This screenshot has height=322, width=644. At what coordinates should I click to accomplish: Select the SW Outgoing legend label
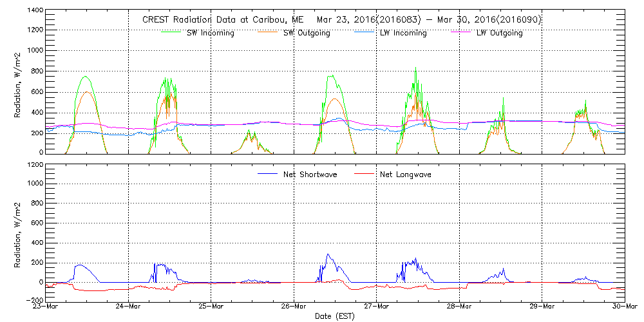tap(307, 33)
